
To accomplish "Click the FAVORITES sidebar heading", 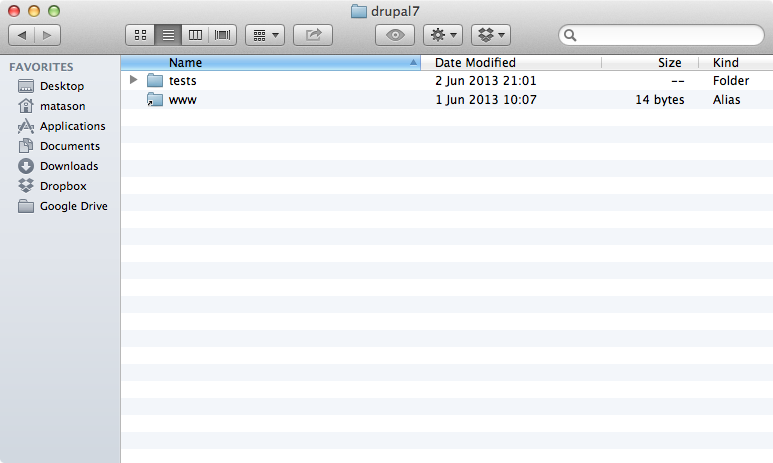I will tap(41, 67).
